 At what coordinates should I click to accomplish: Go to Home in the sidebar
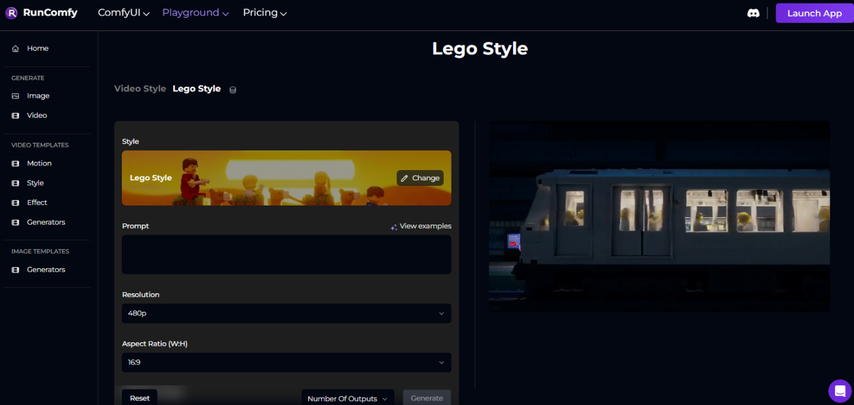click(38, 48)
